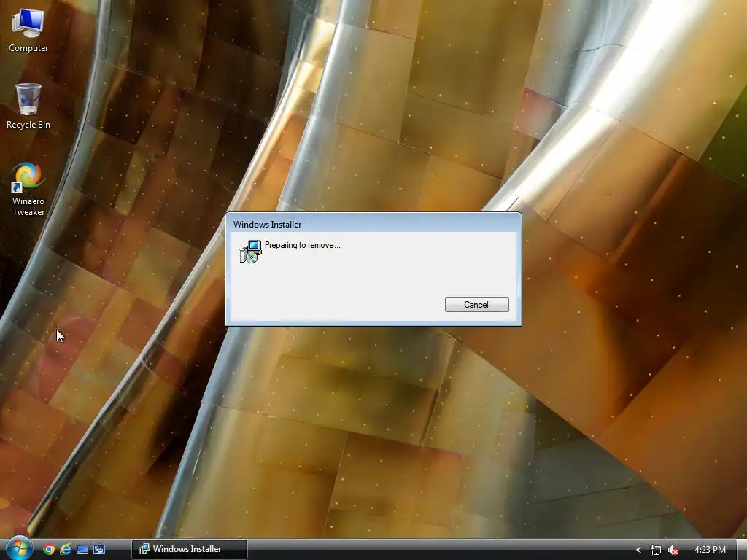
Task: Click the 'Preparing to remove...' text
Action: pos(303,245)
